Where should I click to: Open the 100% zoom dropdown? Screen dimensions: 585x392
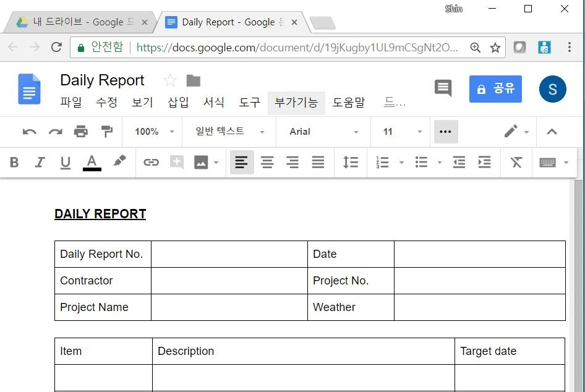click(x=154, y=132)
